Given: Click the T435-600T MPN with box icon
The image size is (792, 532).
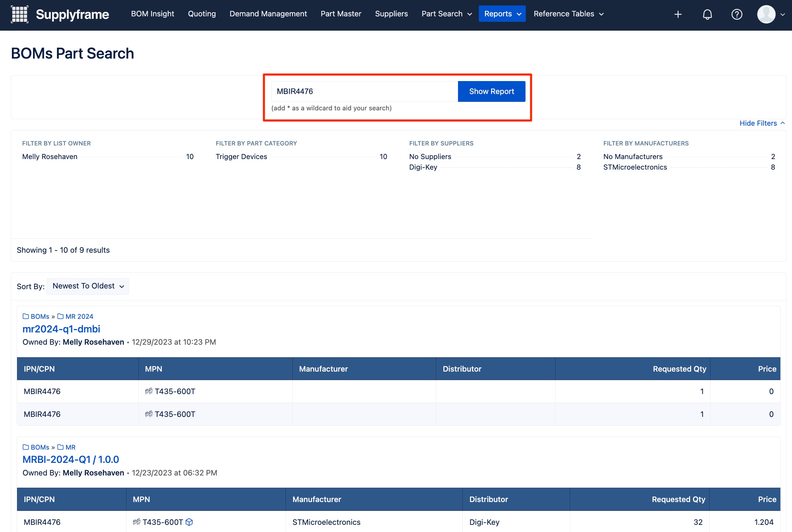Looking at the screenshot, I should click(163, 522).
